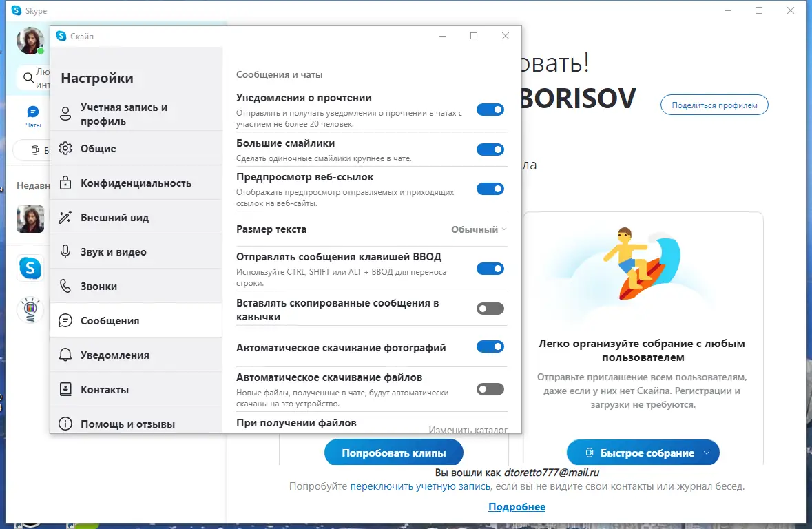The height and width of the screenshot is (529, 812).
Task: Click the person icon beside Учетная запись и профиль
Action: point(65,114)
